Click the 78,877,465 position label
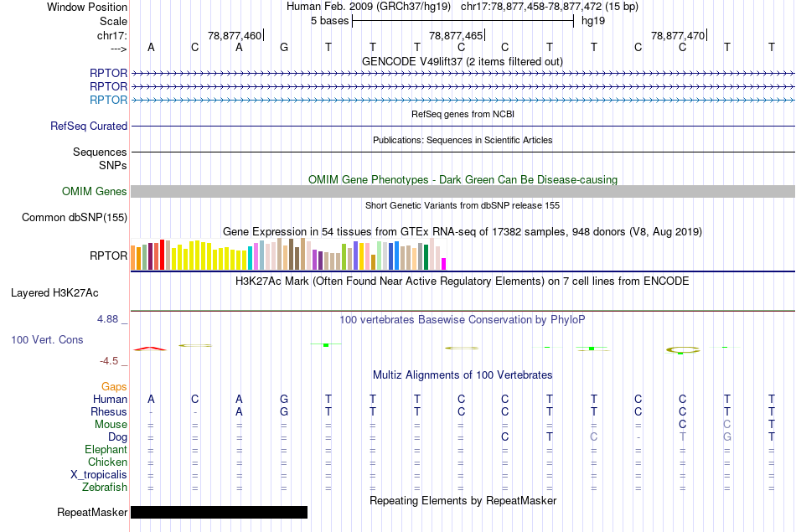796x532 pixels. [456, 35]
